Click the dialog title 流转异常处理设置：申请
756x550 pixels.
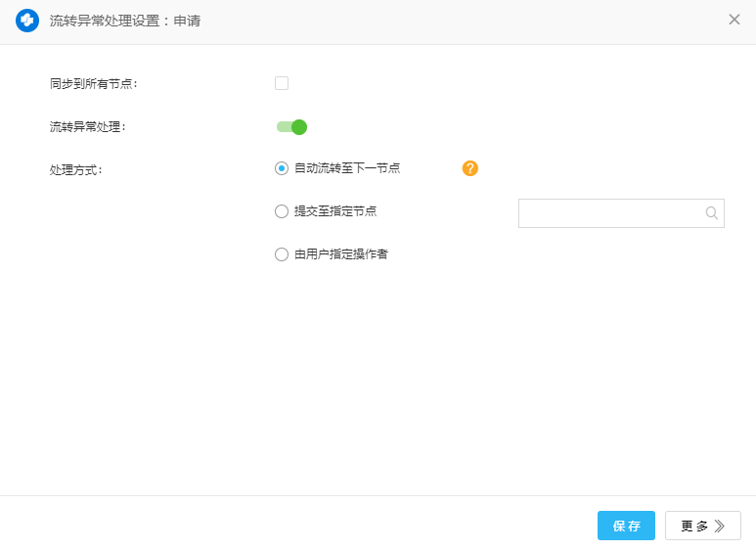[x=125, y=21]
